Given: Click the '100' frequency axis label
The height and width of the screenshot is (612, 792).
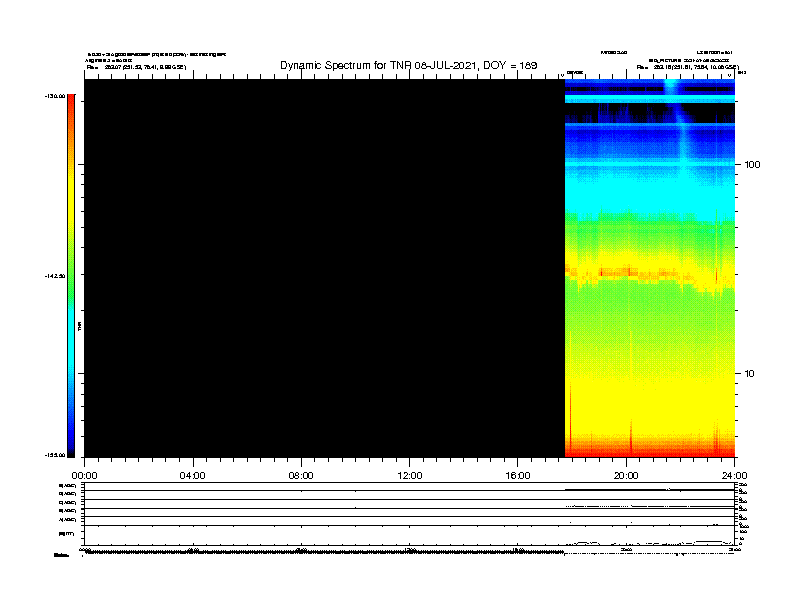Looking at the screenshot, I should click(x=752, y=165).
